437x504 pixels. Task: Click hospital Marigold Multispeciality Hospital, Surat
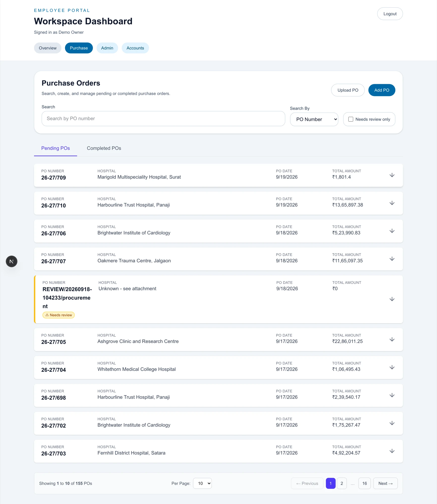point(139,177)
